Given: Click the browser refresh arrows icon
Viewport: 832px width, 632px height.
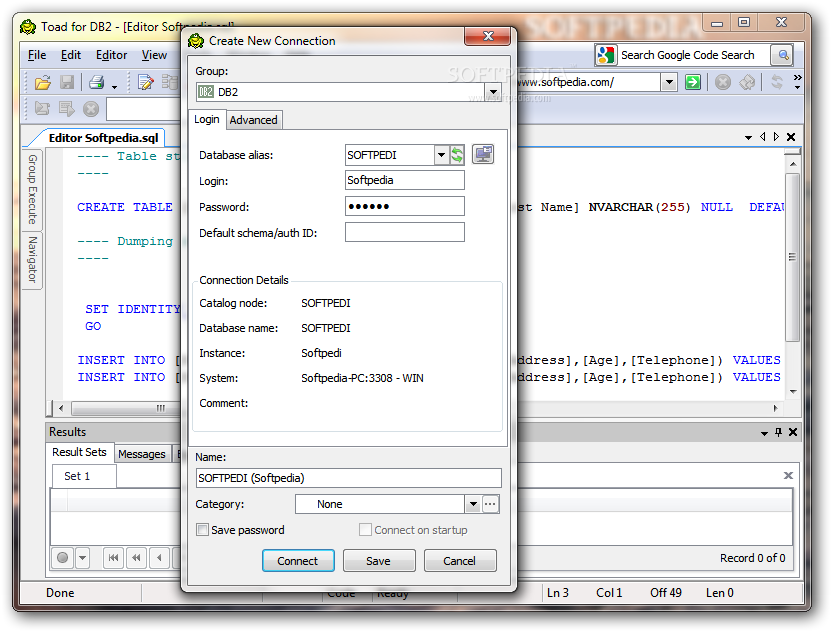Looking at the screenshot, I should (777, 82).
